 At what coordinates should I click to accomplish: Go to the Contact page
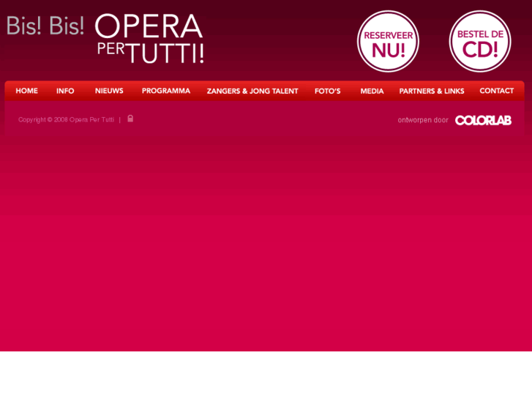pos(496,91)
